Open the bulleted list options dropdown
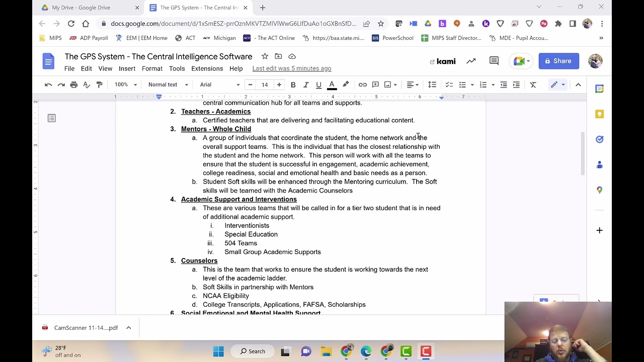 (x=472, y=84)
